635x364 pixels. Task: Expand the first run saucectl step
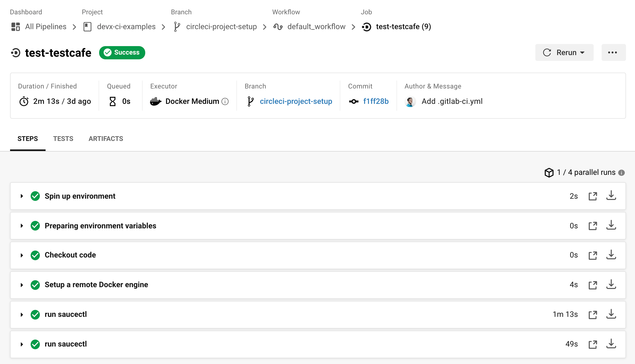click(21, 314)
